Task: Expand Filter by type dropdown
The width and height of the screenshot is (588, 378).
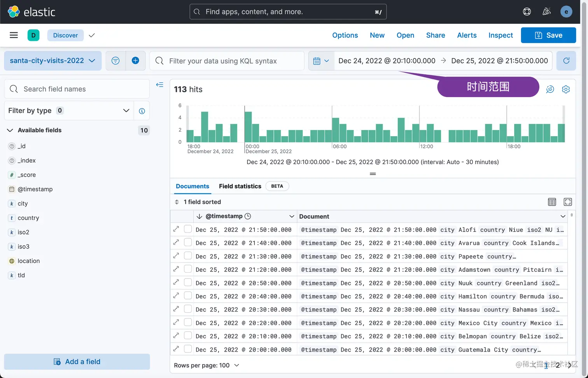Action: [69, 111]
